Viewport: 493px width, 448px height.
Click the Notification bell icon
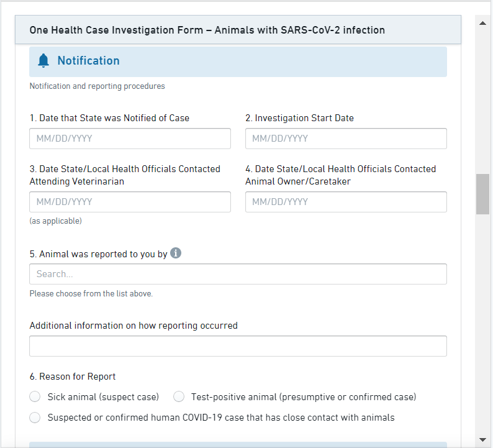pyautogui.click(x=43, y=61)
